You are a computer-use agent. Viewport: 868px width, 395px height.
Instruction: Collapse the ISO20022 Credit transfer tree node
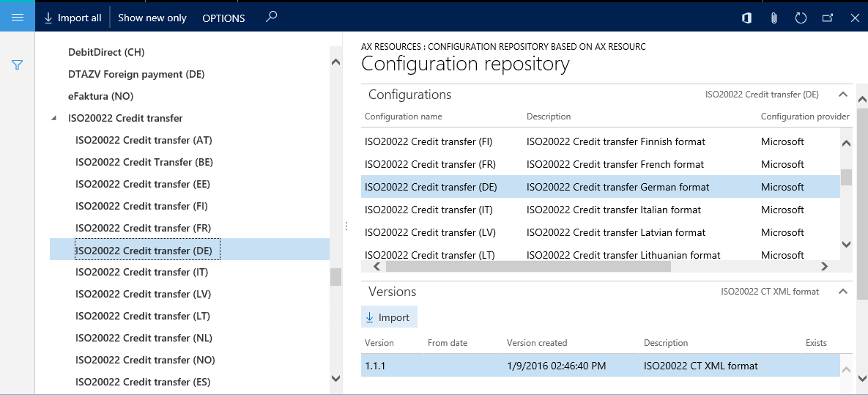53,118
